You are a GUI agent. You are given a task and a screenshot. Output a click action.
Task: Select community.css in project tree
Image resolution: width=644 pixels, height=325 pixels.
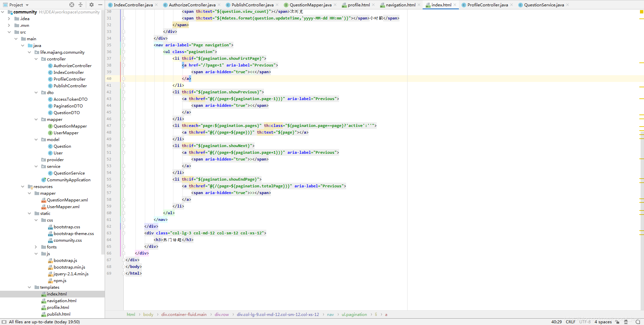tap(68, 240)
